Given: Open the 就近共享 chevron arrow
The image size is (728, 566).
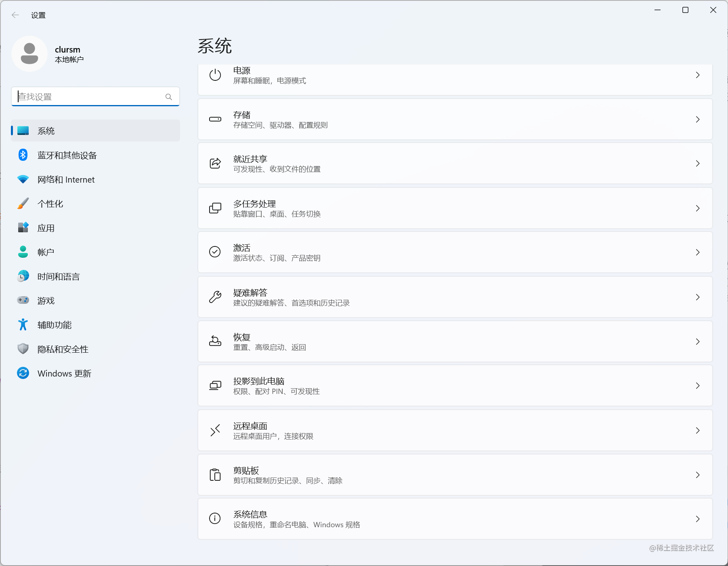Looking at the screenshot, I should point(698,163).
